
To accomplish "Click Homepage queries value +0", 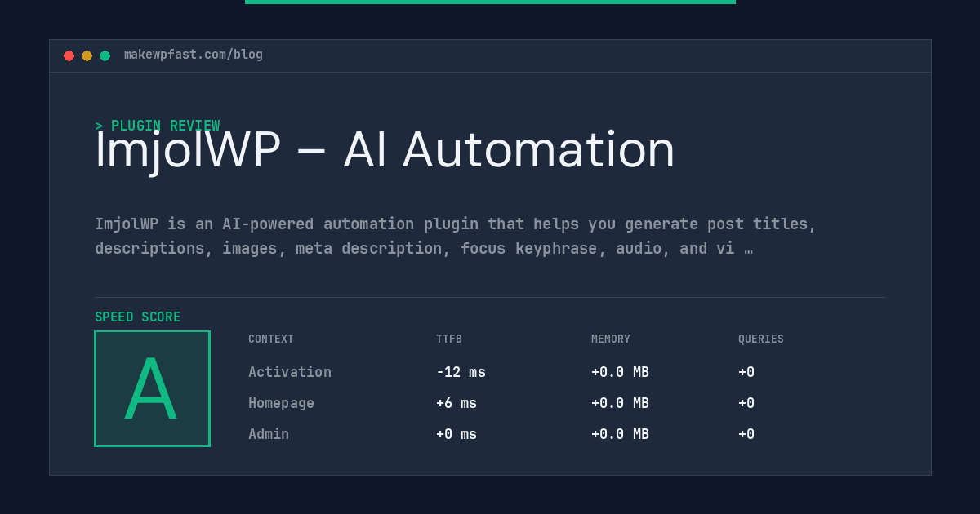I will pyautogui.click(x=746, y=403).
